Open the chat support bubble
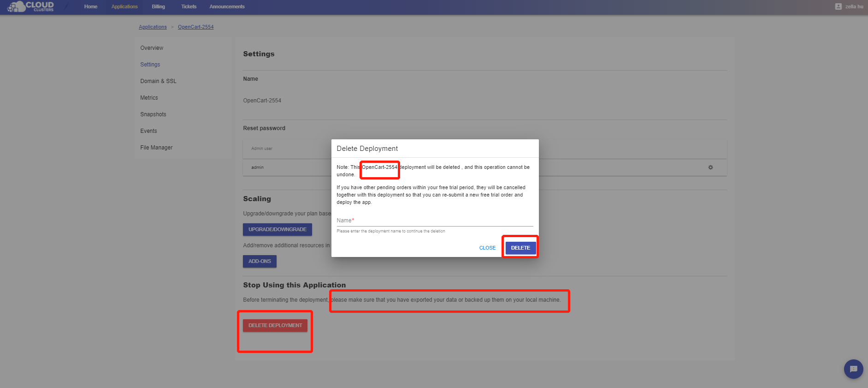This screenshot has height=388, width=868. tap(853, 369)
